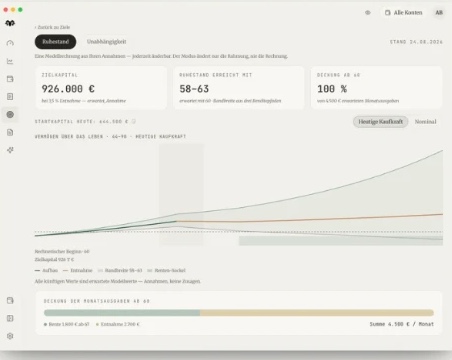Open the sparkles assistant icon in sidebar
452x360 pixels.
coord(10,150)
